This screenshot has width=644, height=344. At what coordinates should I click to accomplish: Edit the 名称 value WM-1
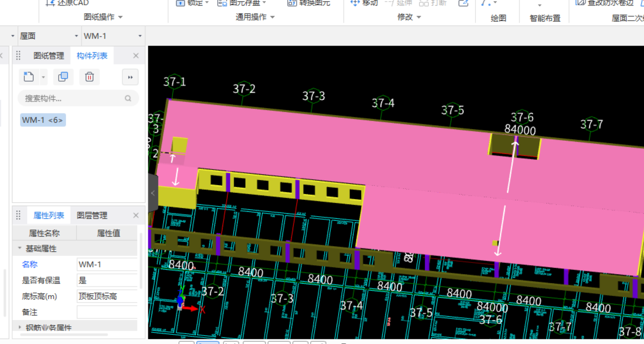pos(107,264)
